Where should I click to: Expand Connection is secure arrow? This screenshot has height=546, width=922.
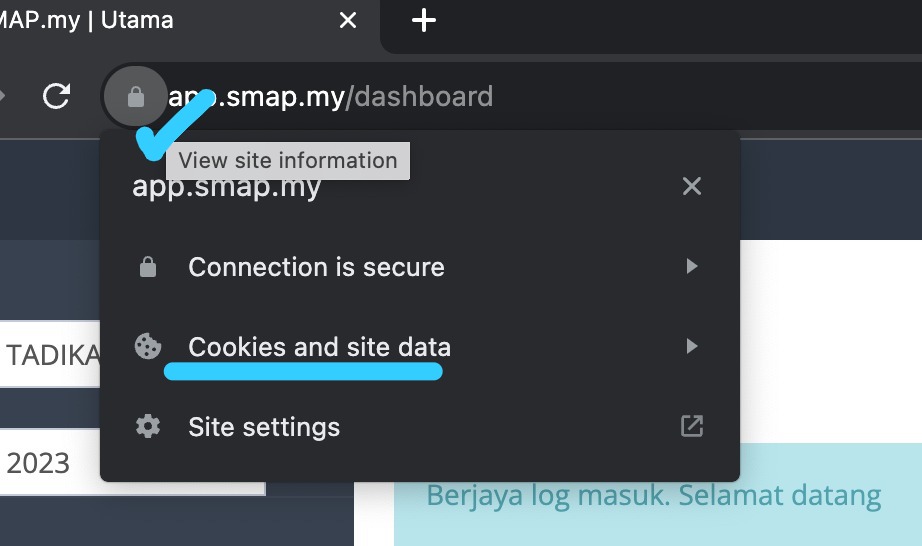(x=692, y=266)
